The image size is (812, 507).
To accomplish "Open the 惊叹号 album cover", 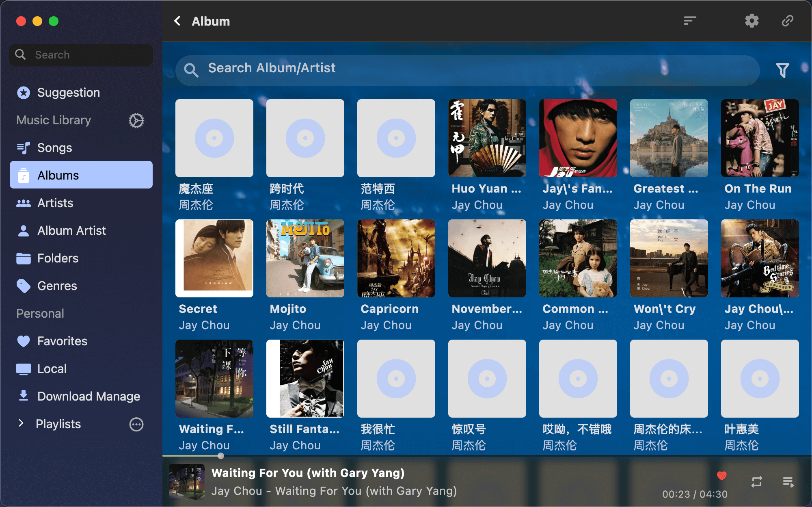I will click(487, 379).
